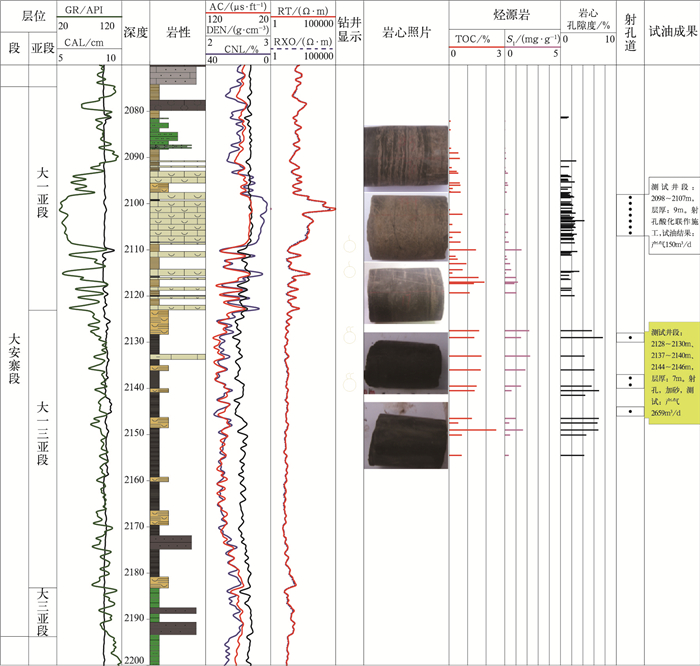This screenshot has height=666, width=700.
Task: Click the 2150 depth marker
Action: click(135, 433)
